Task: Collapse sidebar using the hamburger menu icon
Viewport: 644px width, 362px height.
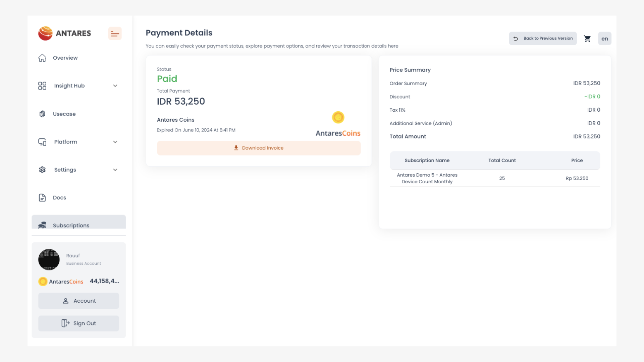Action: coord(115,34)
